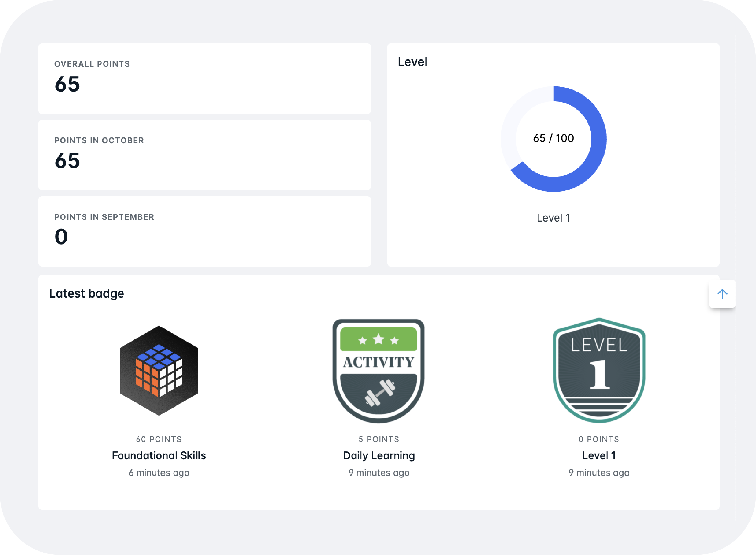This screenshot has width=756, height=555.
Task: Click the 0 Points label
Action: coord(598,439)
